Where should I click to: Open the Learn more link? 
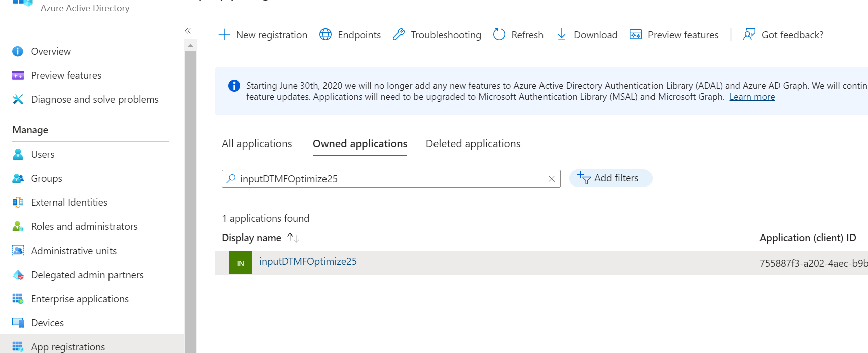coord(752,97)
